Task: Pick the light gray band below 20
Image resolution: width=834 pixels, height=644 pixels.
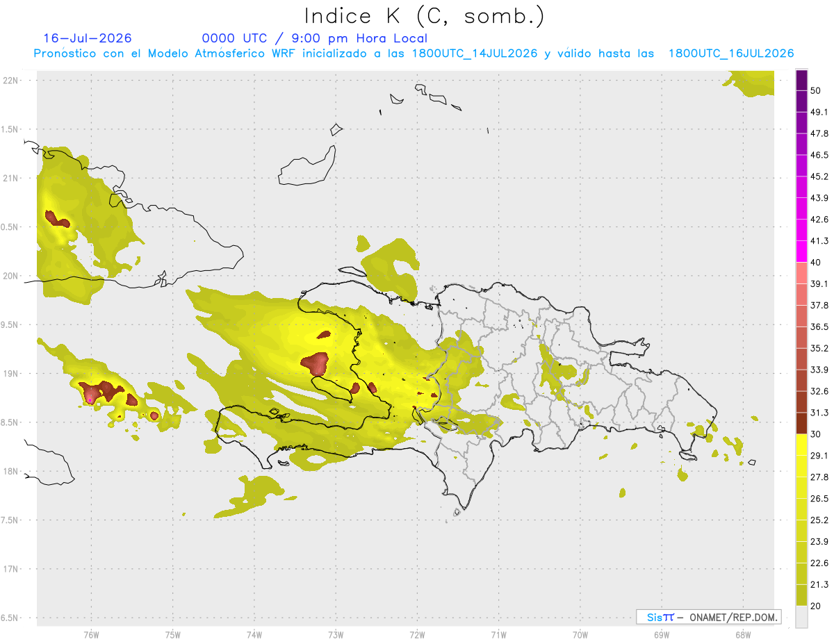Action: [x=801, y=617]
